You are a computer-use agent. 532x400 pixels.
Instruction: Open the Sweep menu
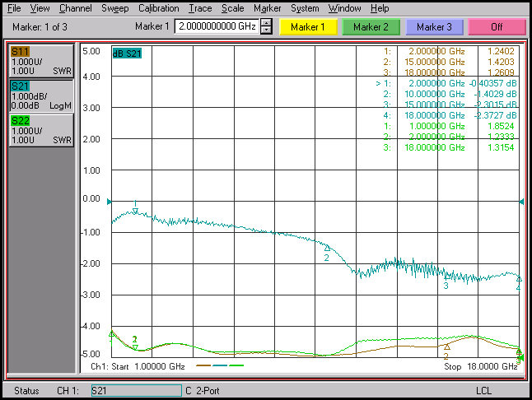pyautogui.click(x=114, y=7)
